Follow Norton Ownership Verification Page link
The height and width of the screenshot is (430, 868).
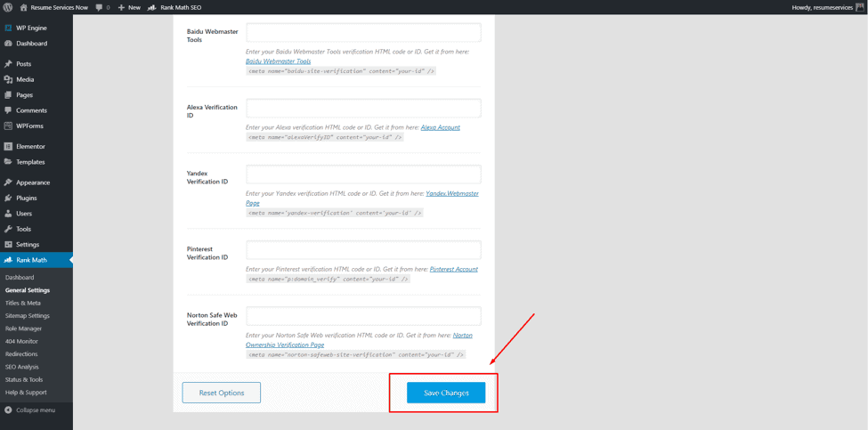click(285, 345)
